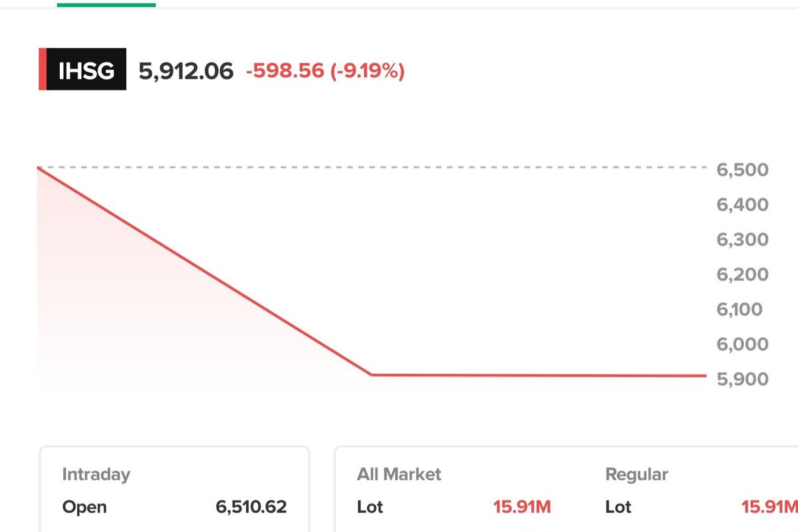Viewport: 798px width, 532px height.
Task: Click the Lot label under All Market
Action: point(370,507)
